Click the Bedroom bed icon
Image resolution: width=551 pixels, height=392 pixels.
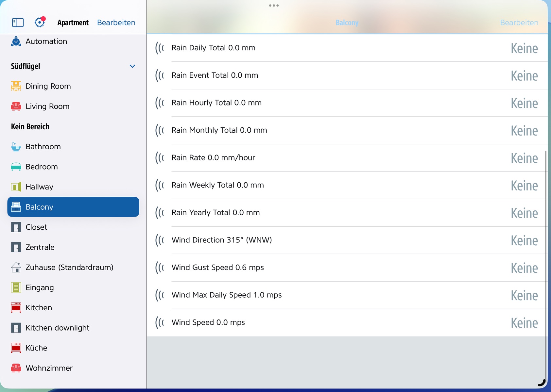[16, 167]
